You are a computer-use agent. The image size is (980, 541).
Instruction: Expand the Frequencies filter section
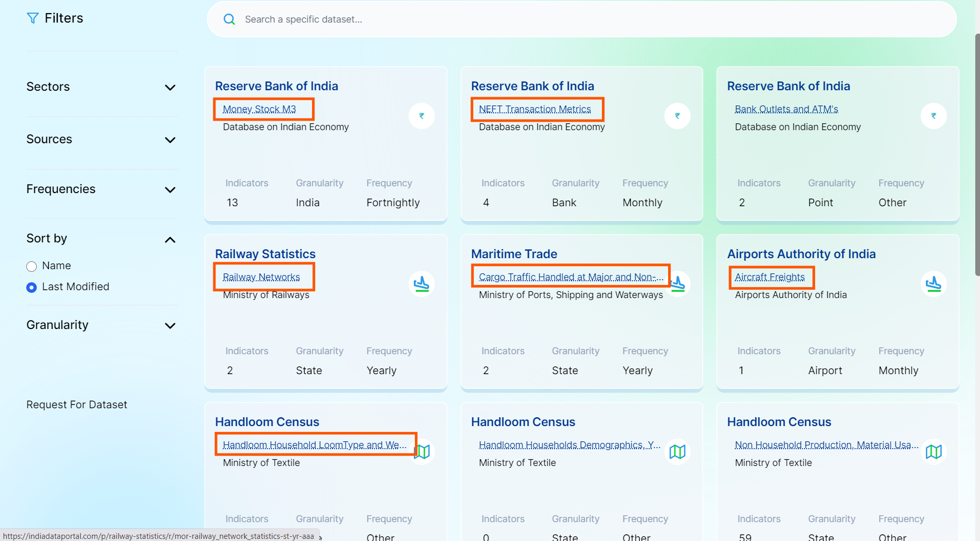pos(170,190)
